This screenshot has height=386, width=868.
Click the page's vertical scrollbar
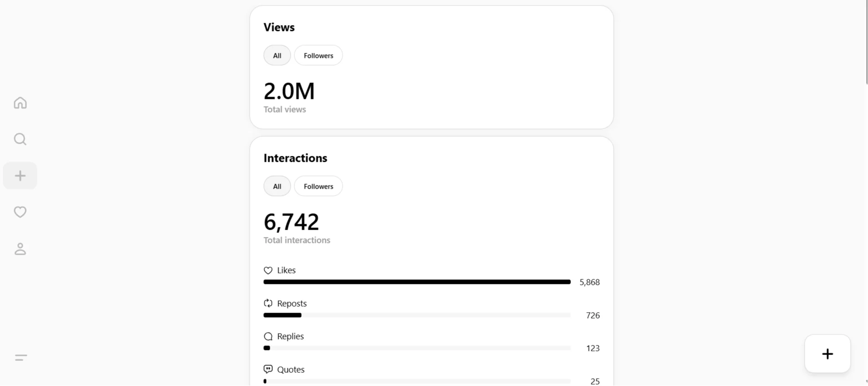pyautogui.click(x=867, y=42)
